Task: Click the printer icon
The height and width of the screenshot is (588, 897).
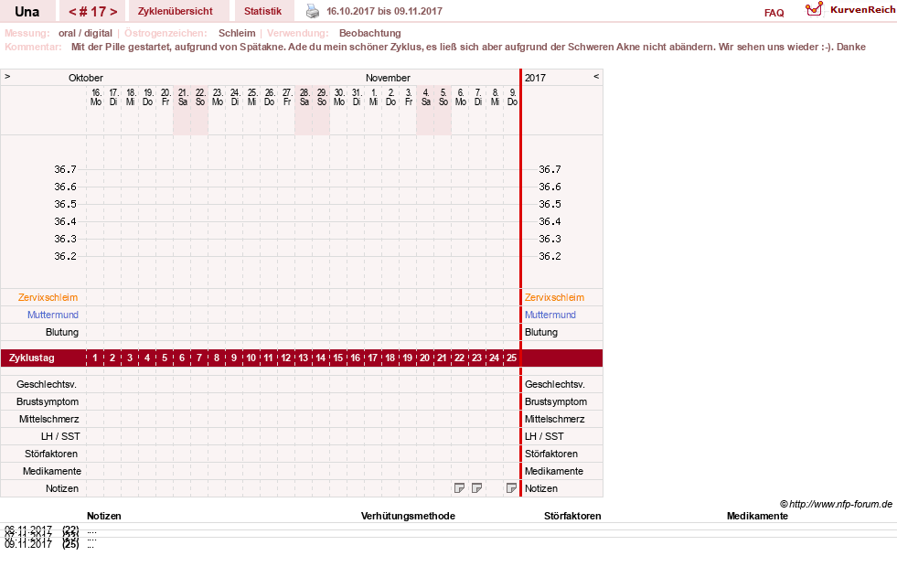Action: click(x=313, y=11)
